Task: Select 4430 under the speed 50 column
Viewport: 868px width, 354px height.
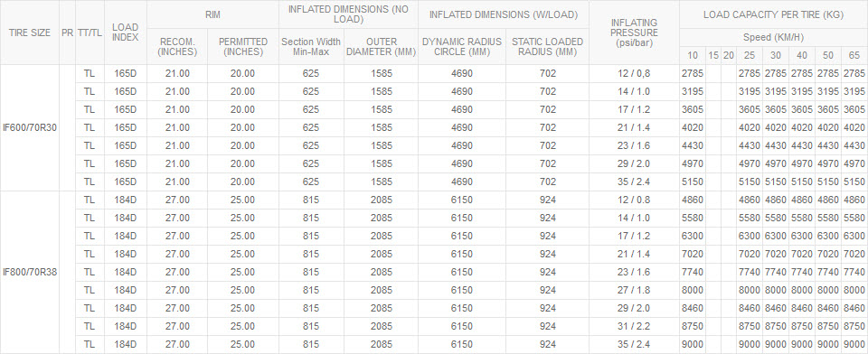Action: pyautogui.click(x=827, y=145)
